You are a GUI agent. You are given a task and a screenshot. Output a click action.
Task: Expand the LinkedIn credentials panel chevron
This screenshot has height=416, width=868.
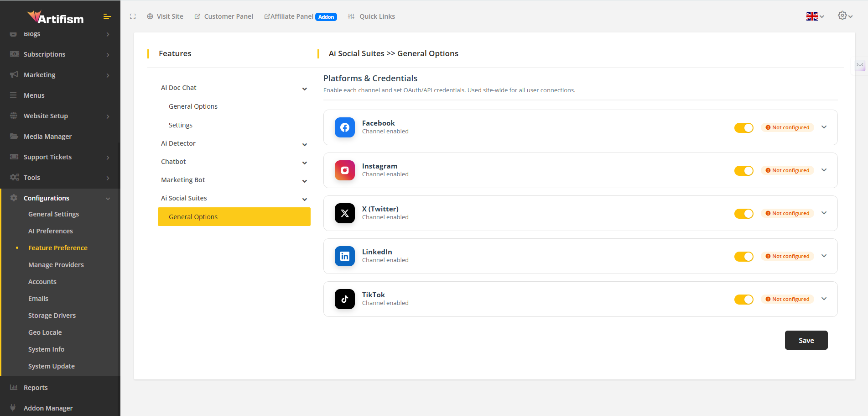click(824, 256)
